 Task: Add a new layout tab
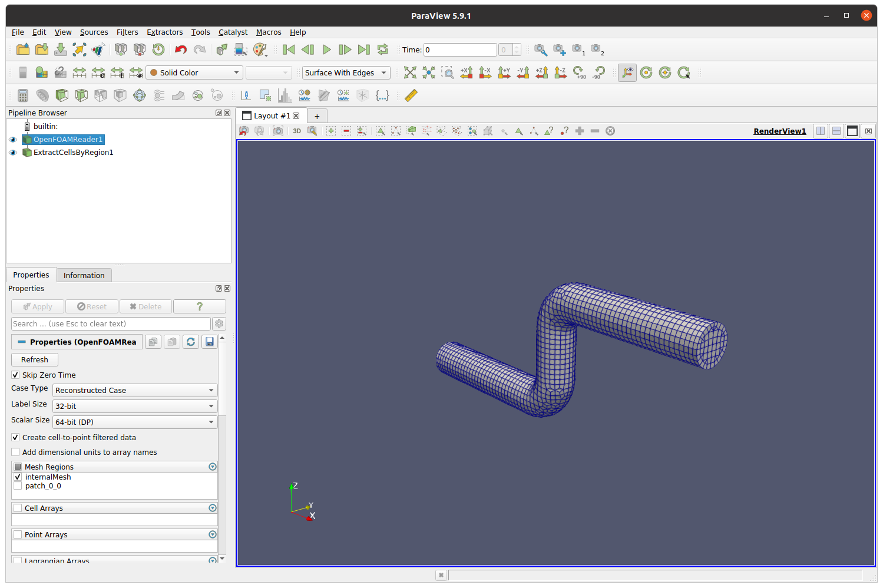point(317,116)
